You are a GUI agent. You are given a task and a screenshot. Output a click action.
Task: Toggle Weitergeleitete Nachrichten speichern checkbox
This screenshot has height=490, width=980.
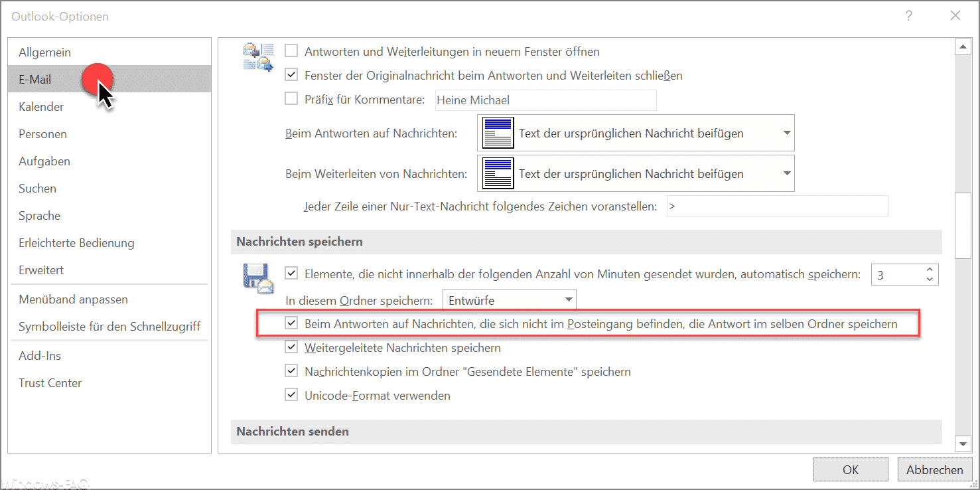click(x=291, y=347)
